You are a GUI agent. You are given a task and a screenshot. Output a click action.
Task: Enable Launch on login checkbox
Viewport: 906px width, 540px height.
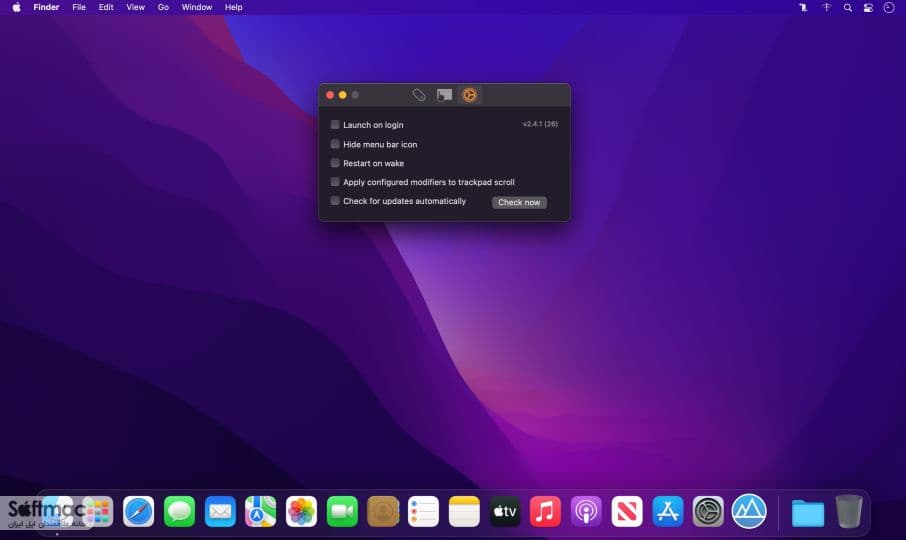[x=335, y=125]
